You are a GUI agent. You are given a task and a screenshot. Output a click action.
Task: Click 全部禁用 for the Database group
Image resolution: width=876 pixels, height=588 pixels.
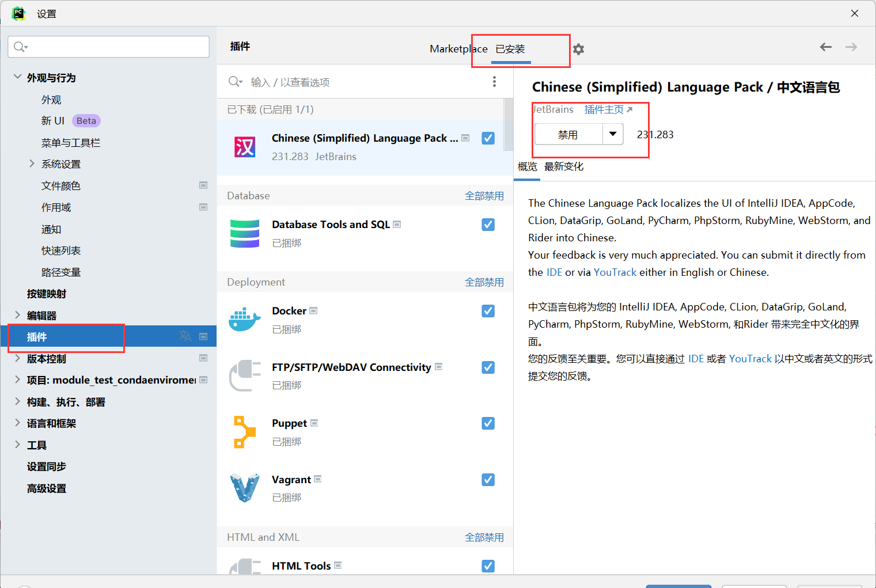click(x=484, y=196)
